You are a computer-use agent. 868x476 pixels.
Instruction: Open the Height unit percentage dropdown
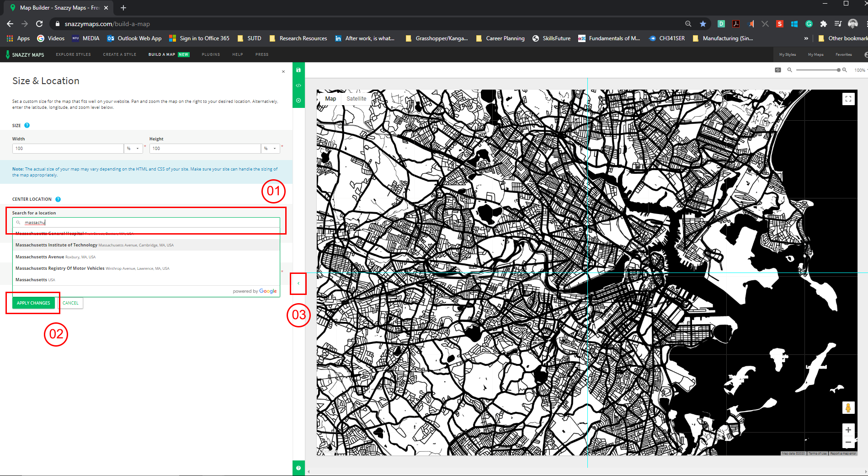click(270, 148)
